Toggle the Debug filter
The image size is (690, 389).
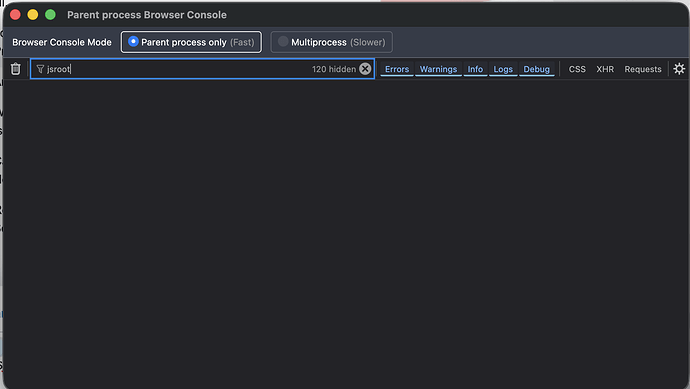click(536, 69)
